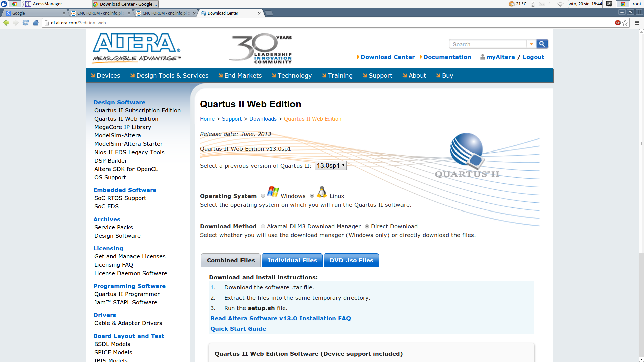Expand the Devices menu
The height and width of the screenshot is (362, 644).
(105, 76)
